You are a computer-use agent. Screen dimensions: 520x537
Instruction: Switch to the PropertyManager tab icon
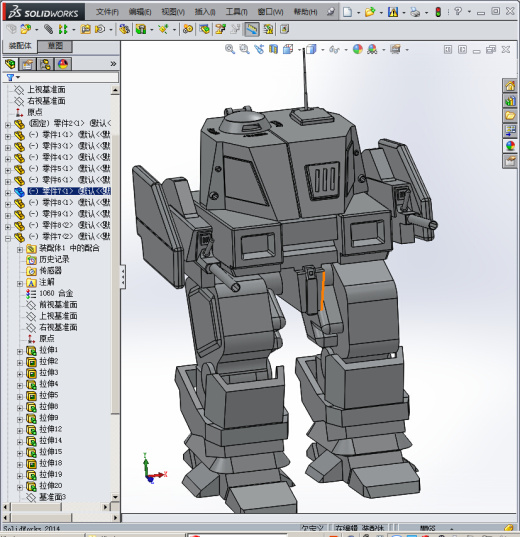(x=28, y=64)
